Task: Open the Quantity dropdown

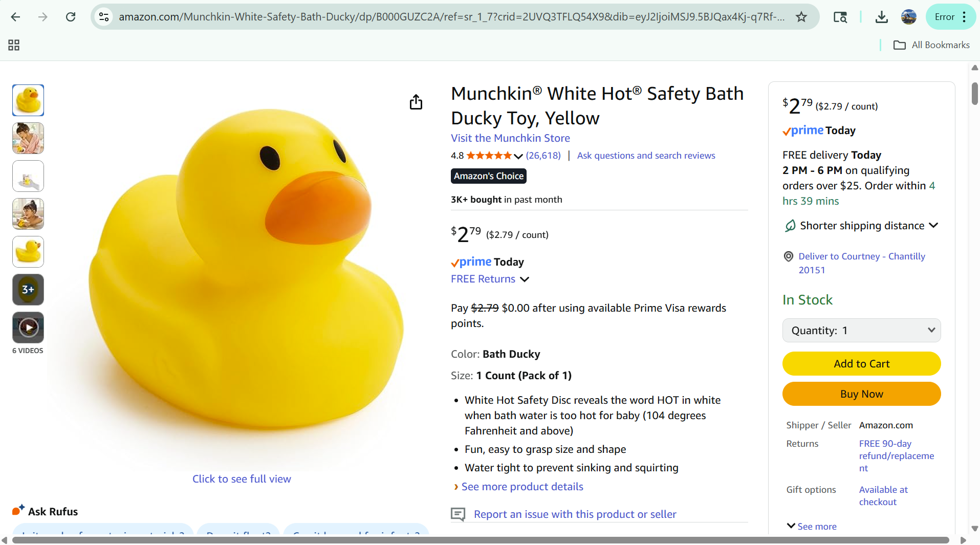Action: [x=861, y=331]
